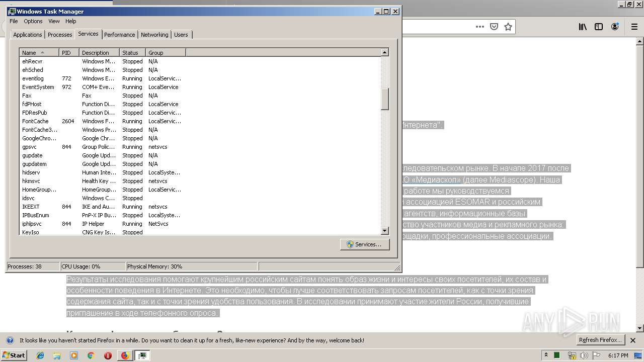Open Options menu in Task Manager
644x362 pixels.
pos(33,21)
